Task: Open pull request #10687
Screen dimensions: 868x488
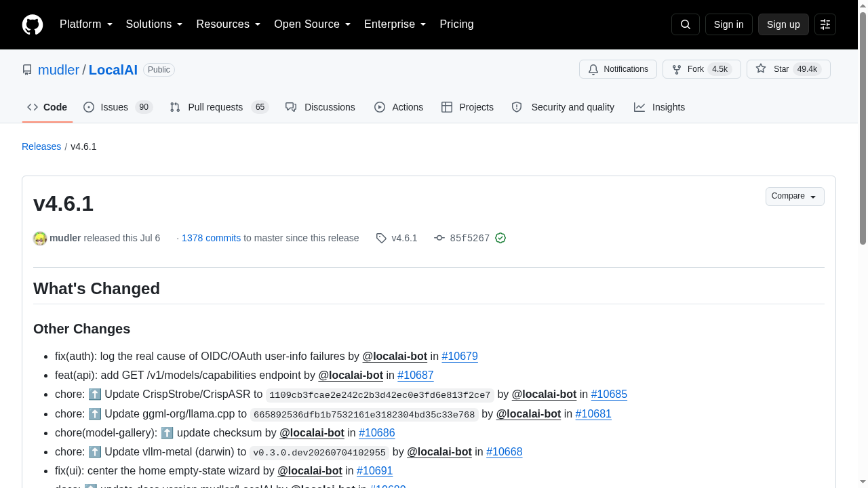Action: click(x=416, y=375)
